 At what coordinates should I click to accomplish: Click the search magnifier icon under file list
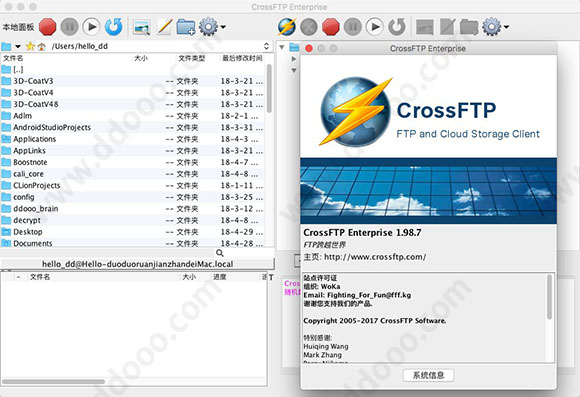click(220, 253)
